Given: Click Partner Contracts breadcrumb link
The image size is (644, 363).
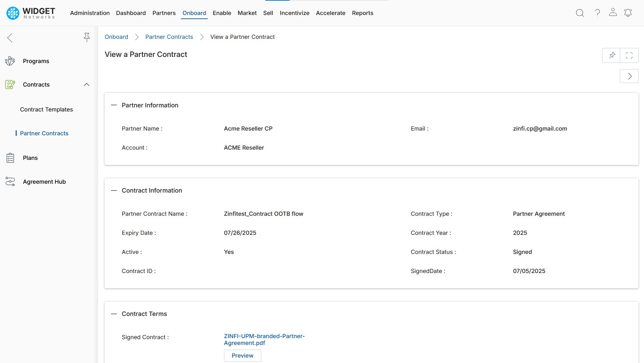Looking at the screenshot, I should click(x=169, y=37).
